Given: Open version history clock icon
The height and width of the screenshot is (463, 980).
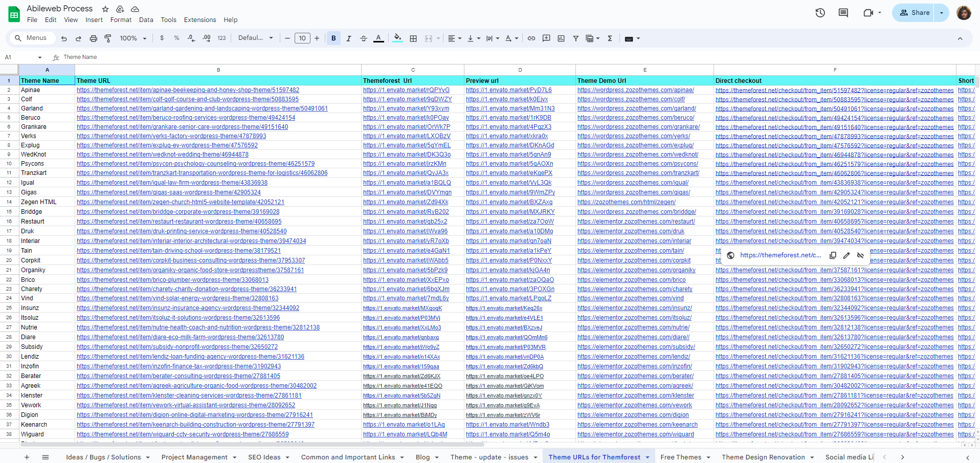Looking at the screenshot, I should point(820,13).
